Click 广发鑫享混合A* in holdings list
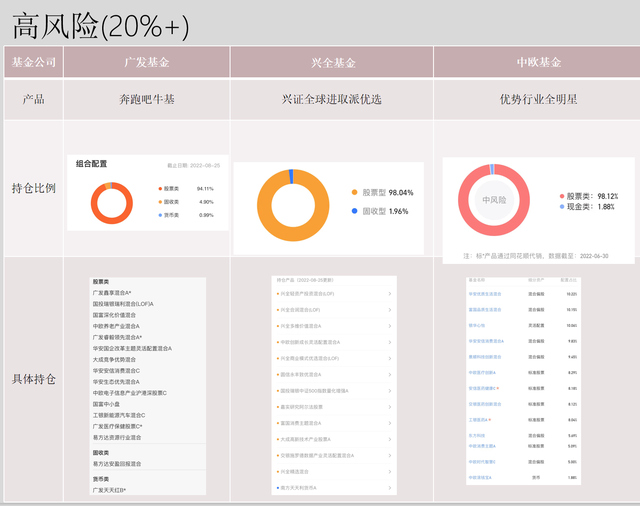Image resolution: width=640 pixels, height=506 pixels. 112,293
